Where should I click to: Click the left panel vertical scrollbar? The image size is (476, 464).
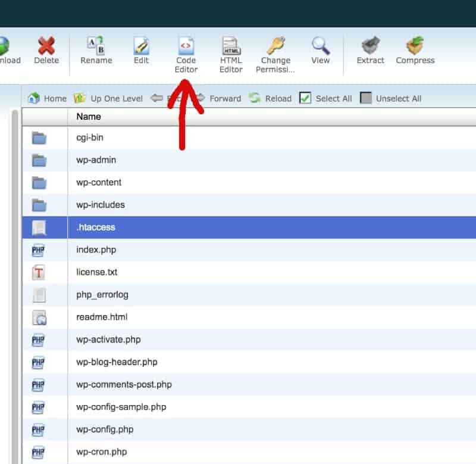coord(15,268)
